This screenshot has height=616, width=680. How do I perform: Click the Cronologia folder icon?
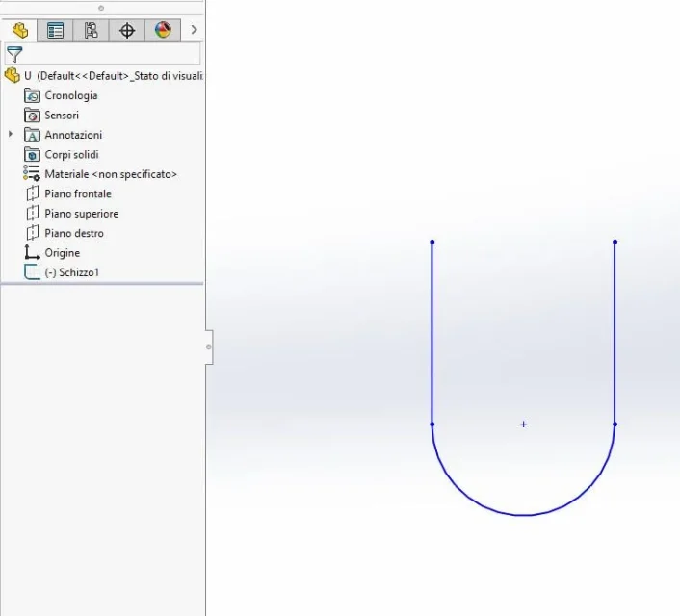tap(32, 95)
